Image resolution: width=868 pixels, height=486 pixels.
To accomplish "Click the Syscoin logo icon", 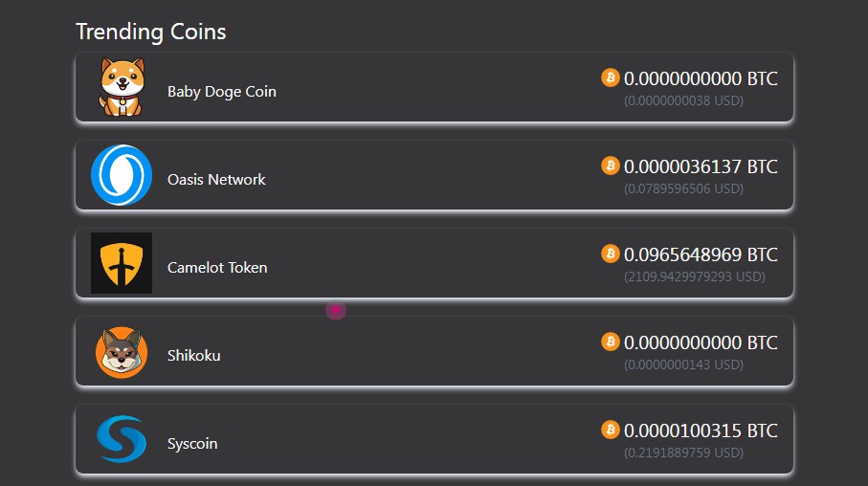I will pyautogui.click(x=122, y=439).
